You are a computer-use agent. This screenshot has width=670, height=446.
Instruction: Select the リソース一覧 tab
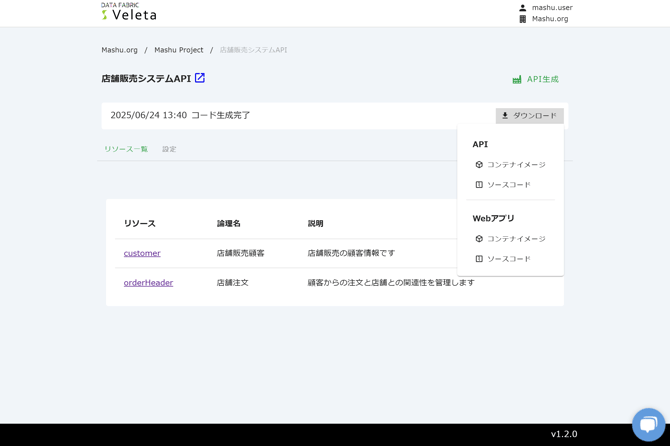(x=126, y=149)
